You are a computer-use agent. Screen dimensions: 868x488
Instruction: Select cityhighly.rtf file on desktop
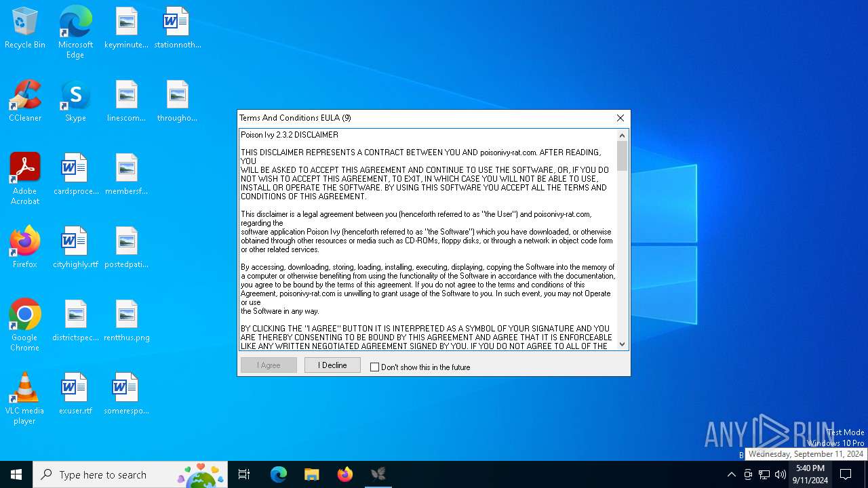(x=75, y=247)
